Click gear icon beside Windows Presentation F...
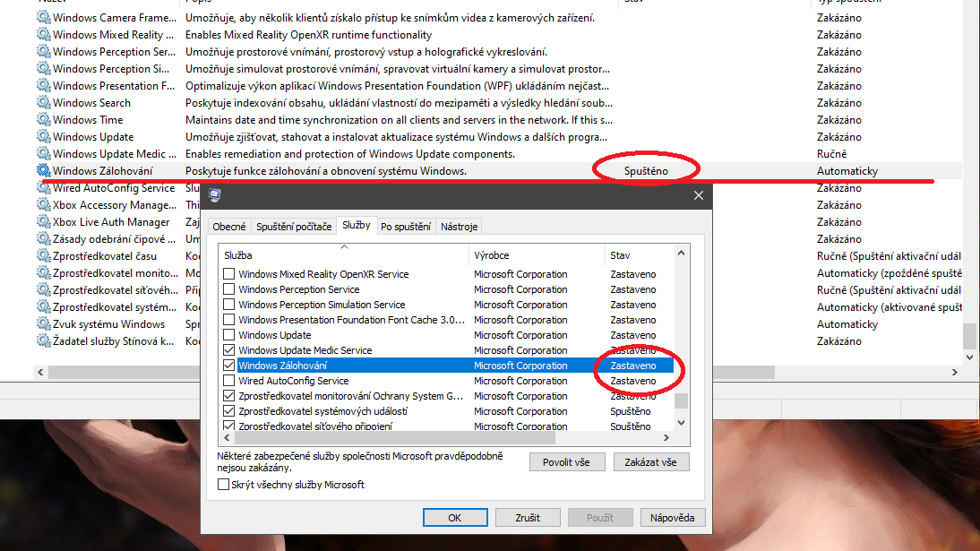 tap(43, 85)
